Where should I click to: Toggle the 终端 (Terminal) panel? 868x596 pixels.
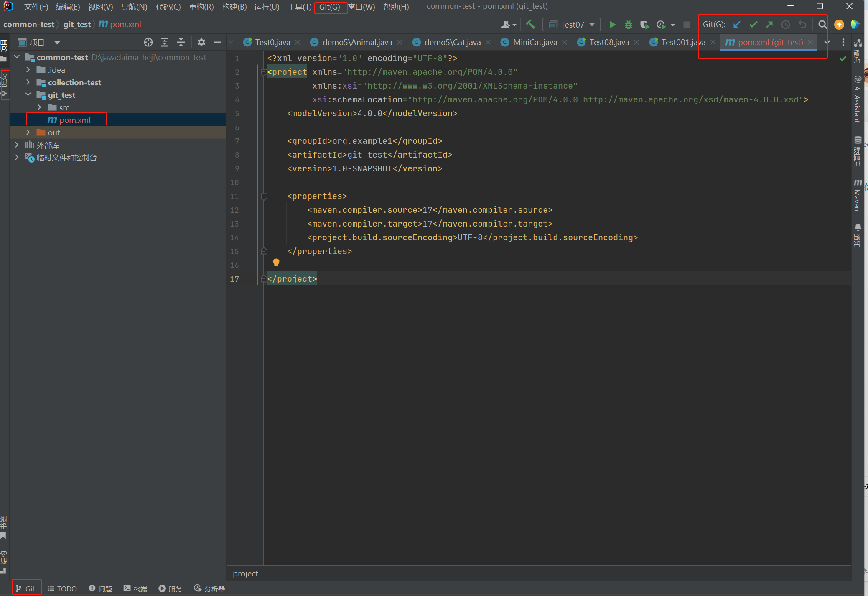tap(135, 588)
